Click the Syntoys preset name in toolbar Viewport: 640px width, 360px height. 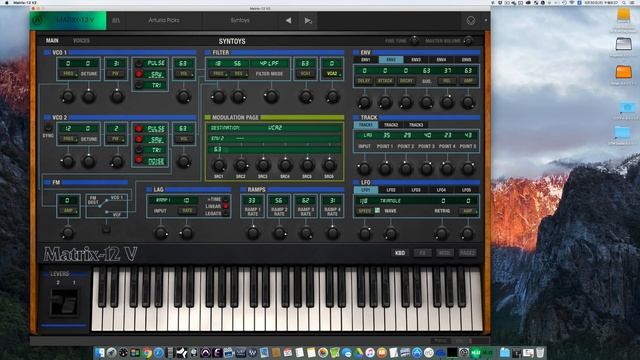pos(240,20)
